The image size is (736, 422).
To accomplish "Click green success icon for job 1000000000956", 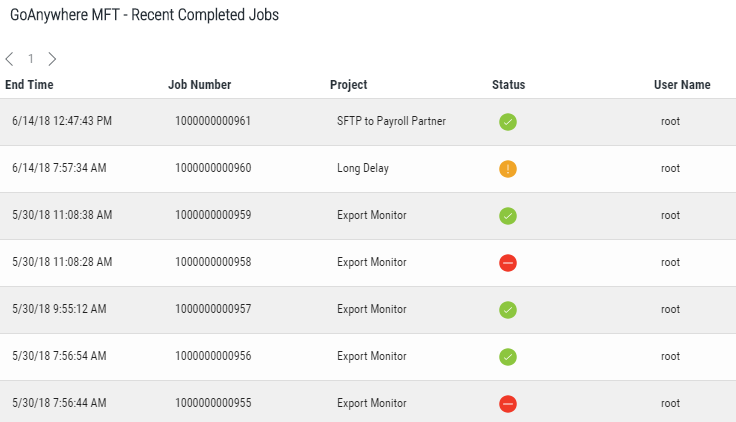I will [508, 357].
